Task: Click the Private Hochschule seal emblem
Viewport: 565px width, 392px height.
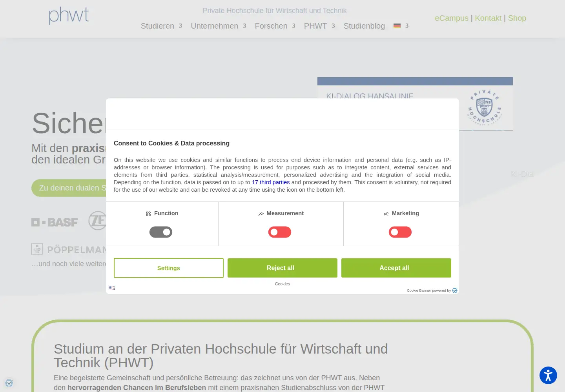Action: (x=485, y=108)
